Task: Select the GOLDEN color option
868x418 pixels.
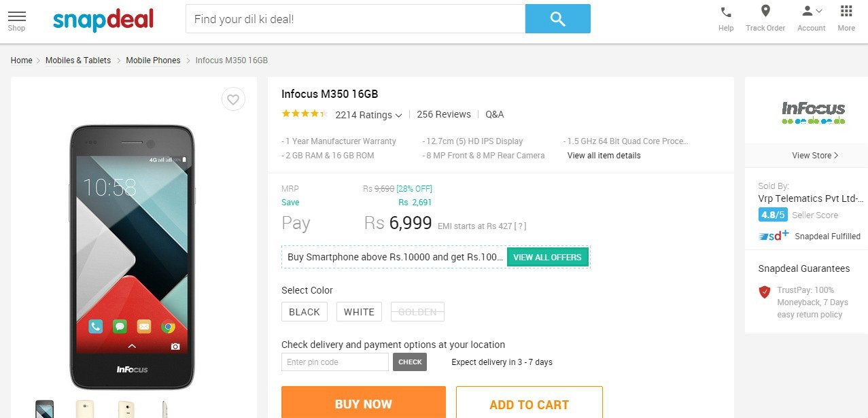Action: tap(417, 312)
